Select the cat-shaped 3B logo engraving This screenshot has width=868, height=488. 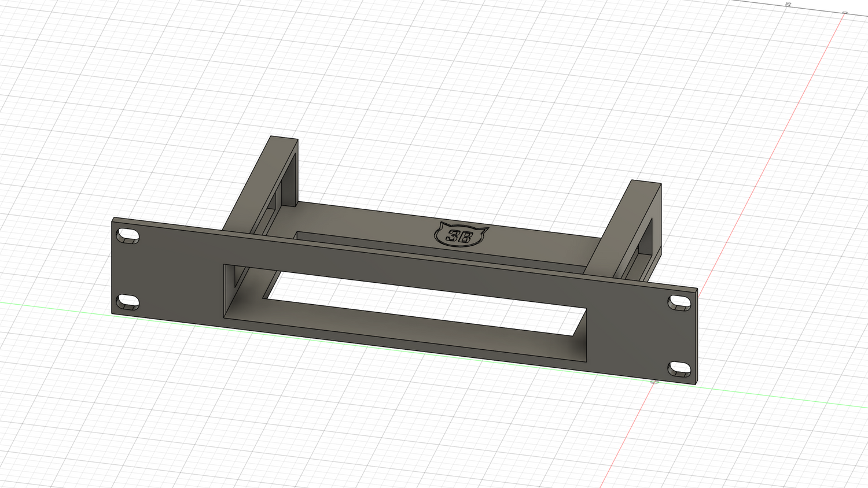[461, 234]
